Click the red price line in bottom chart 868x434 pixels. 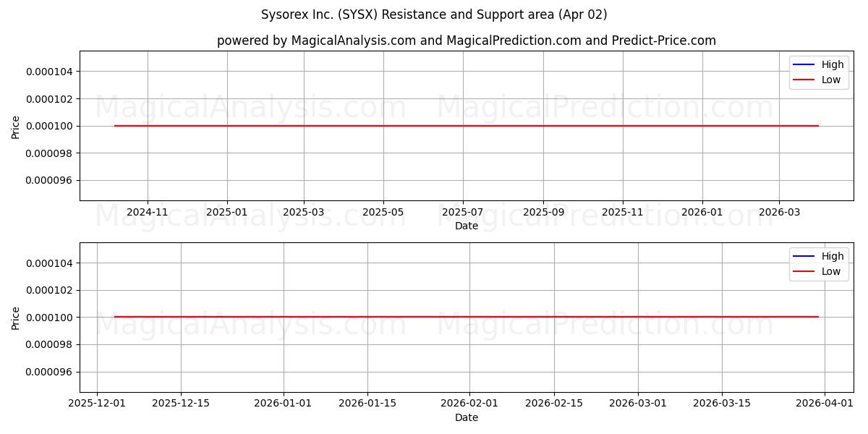467,317
